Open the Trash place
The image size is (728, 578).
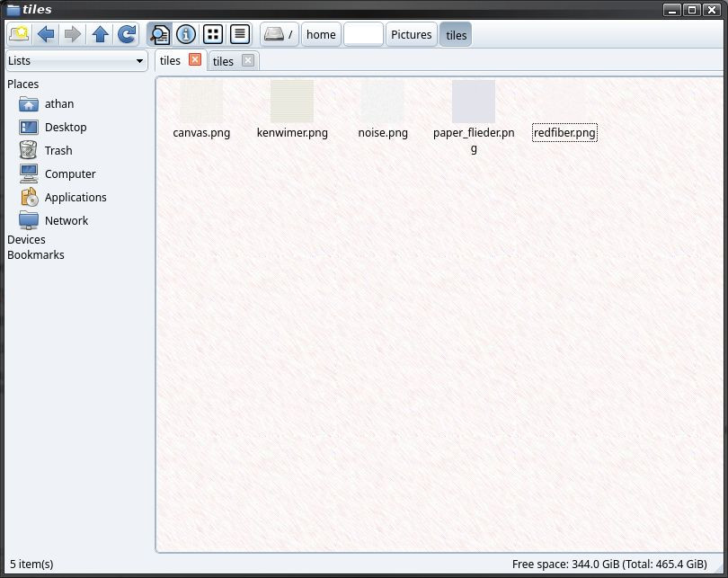(46, 150)
